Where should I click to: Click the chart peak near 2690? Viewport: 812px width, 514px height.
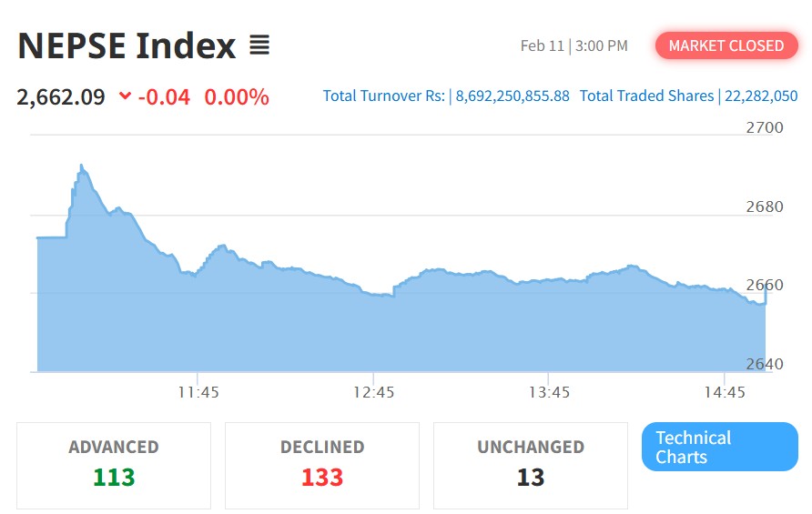(x=81, y=166)
